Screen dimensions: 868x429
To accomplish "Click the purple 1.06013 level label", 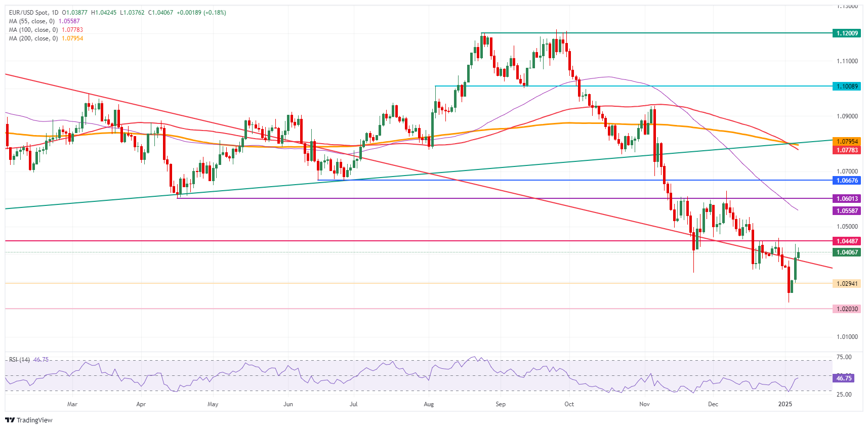I will coord(846,199).
